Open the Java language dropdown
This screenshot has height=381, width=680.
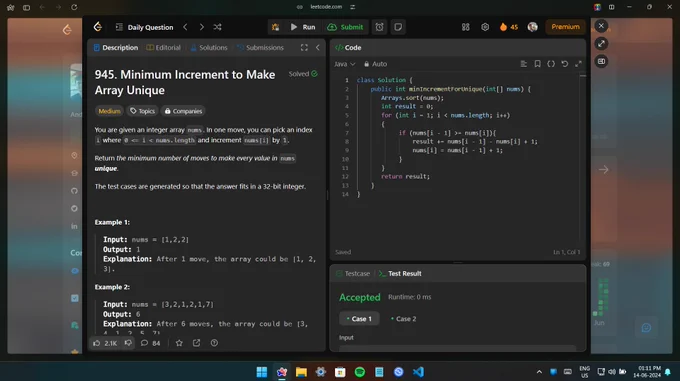[x=344, y=64]
